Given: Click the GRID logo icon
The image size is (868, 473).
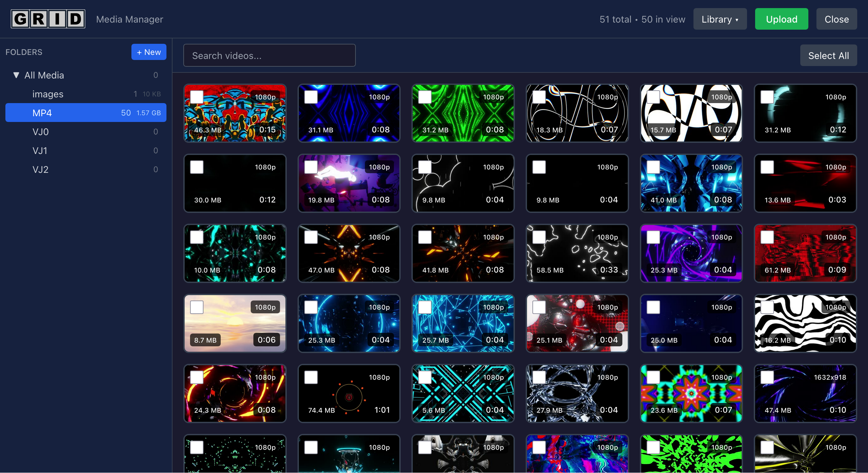Looking at the screenshot, I should point(48,19).
